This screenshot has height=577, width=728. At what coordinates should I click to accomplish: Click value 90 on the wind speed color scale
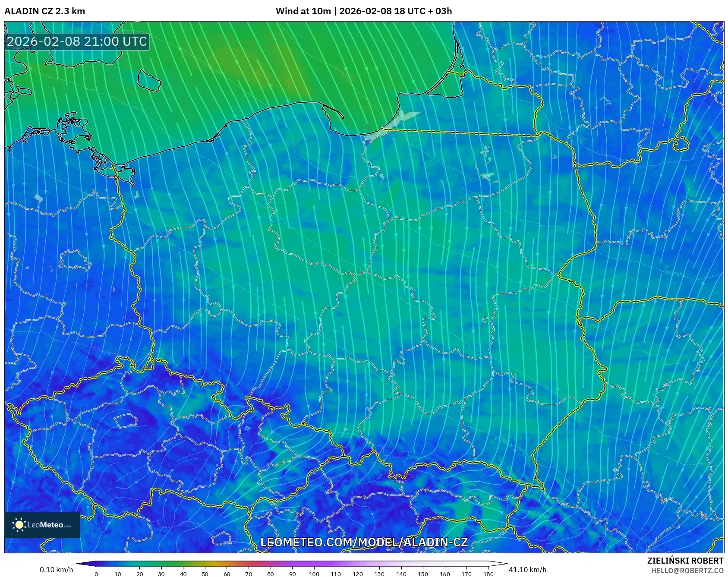pos(293,574)
